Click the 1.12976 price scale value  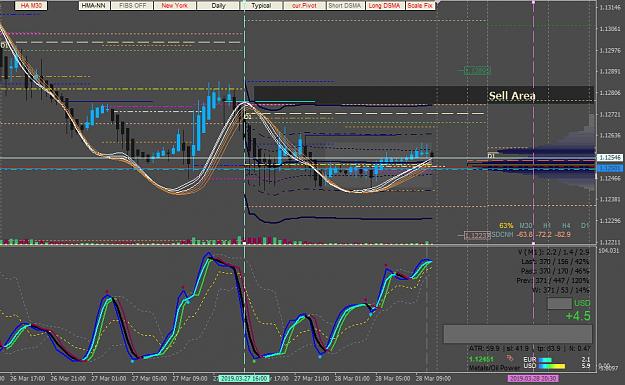pos(610,51)
